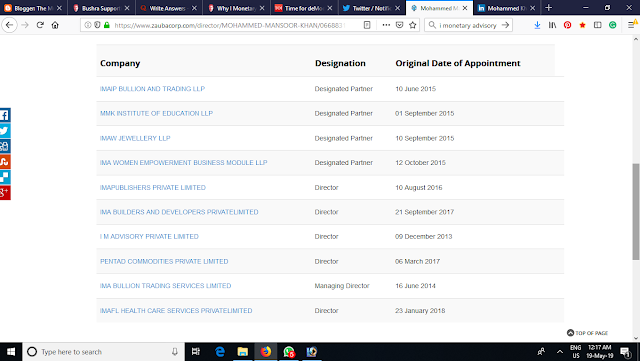This screenshot has height=361, width=640.
Task: Click Original Date of Appointment header
Action: pyautogui.click(x=458, y=63)
